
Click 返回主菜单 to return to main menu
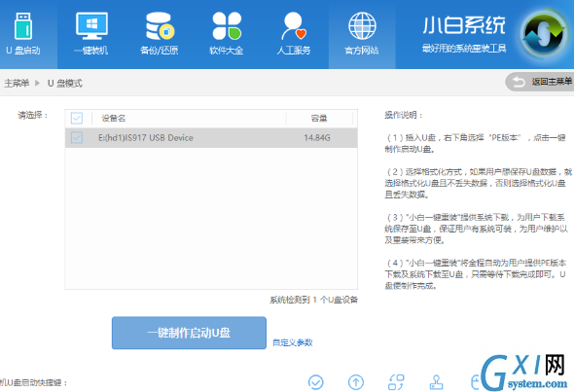(x=540, y=82)
